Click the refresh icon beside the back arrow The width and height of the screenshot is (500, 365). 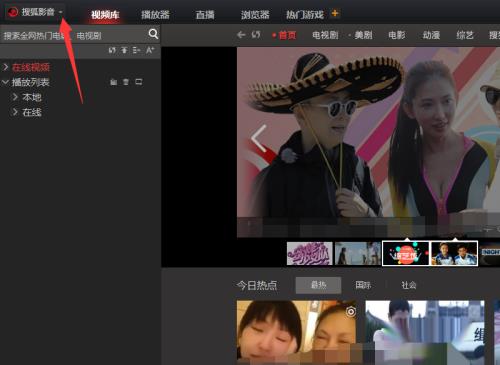[256, 35]
